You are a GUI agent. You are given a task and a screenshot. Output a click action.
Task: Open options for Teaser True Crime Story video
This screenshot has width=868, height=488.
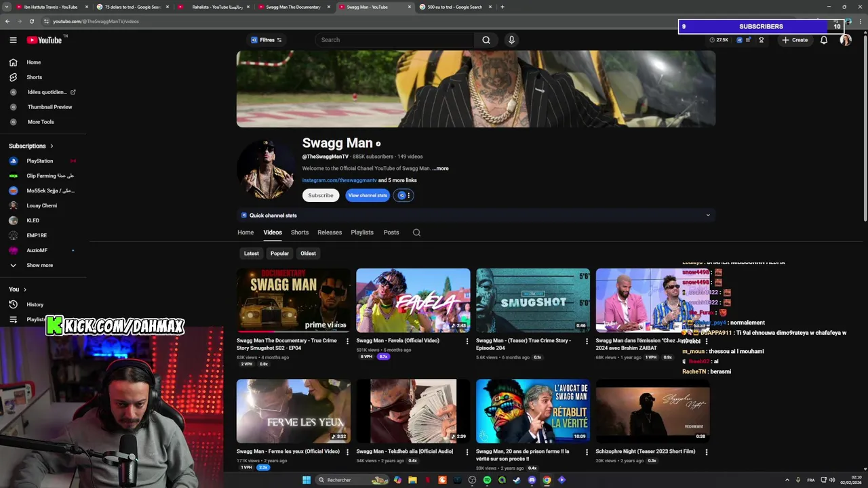coord(587,341)
